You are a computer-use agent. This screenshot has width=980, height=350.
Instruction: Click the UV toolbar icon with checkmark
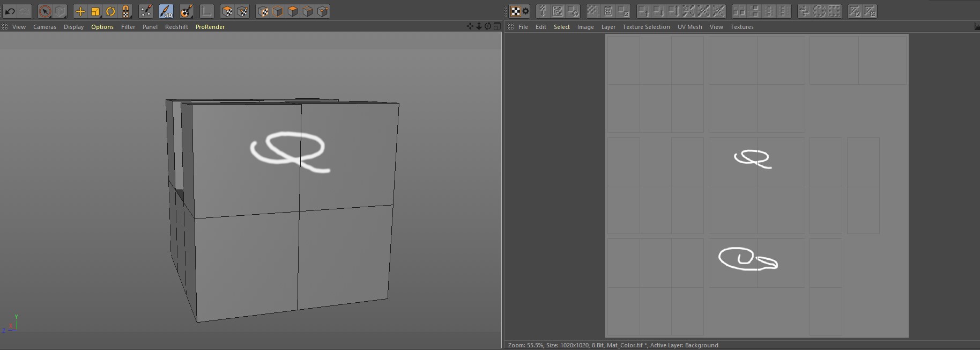pos(855,11)
